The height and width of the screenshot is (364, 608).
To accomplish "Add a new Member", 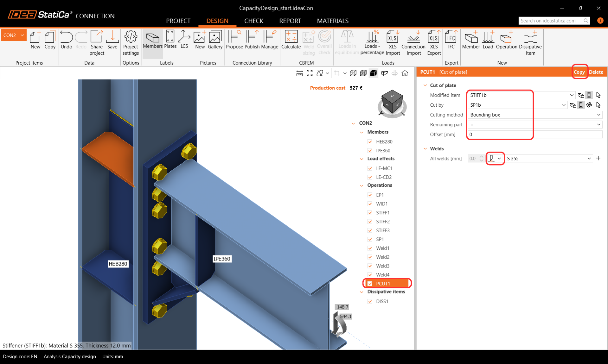I will tap(471, 40).
